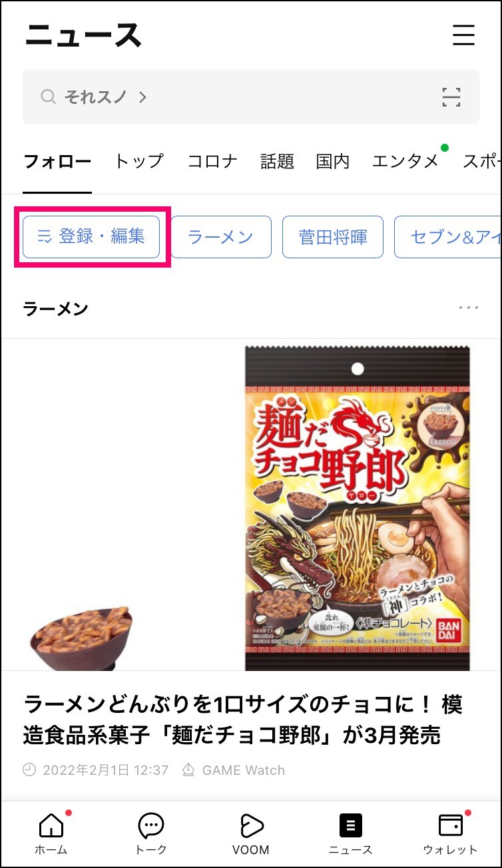Screen dimensions: 502x868
Task: Open the 麺だチョコ野郎 article headline
Action: pos(243,720)
